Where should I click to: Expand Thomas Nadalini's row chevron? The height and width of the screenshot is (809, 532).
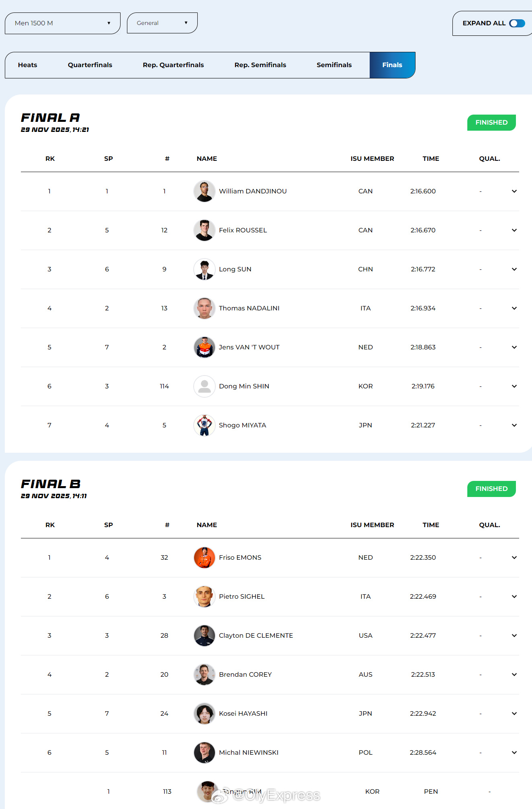pyautogui.click(x=514, y=308)
